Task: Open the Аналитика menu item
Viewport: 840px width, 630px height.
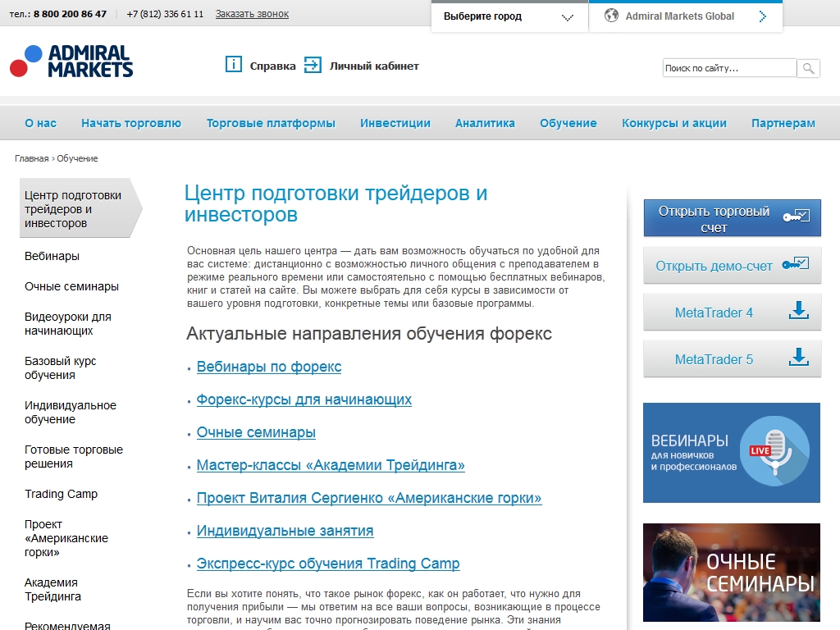Action: tap(485, 123)
